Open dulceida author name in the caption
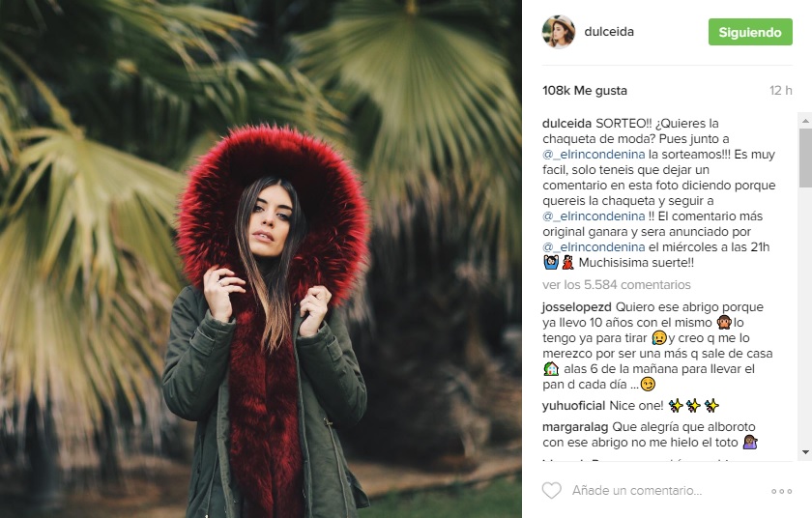812x518 pixels. 566,123
